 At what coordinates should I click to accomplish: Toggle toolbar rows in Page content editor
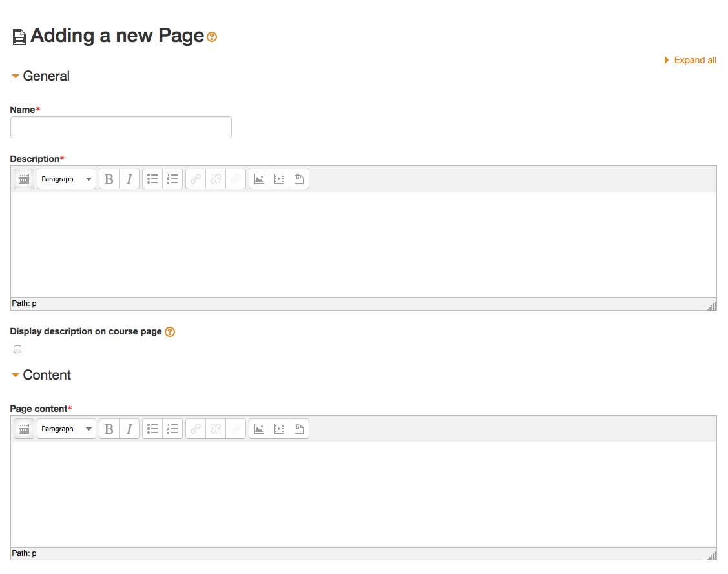coord(24,429)
